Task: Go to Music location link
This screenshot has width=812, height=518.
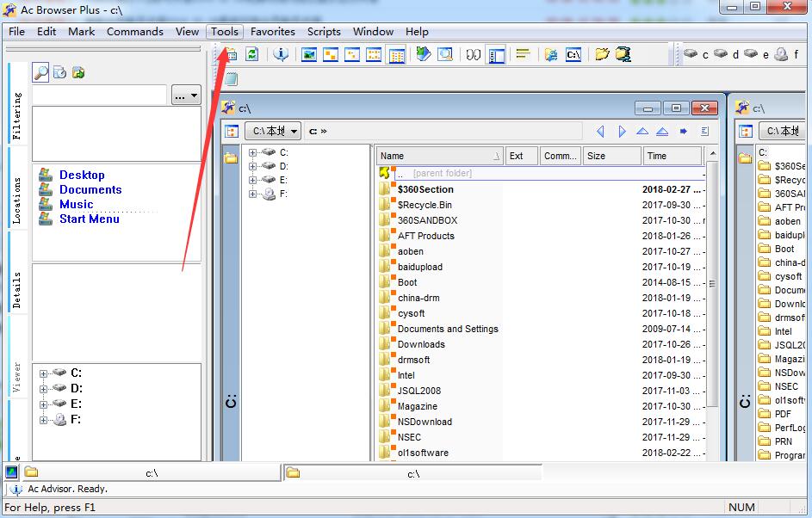Action: point(76,204)
